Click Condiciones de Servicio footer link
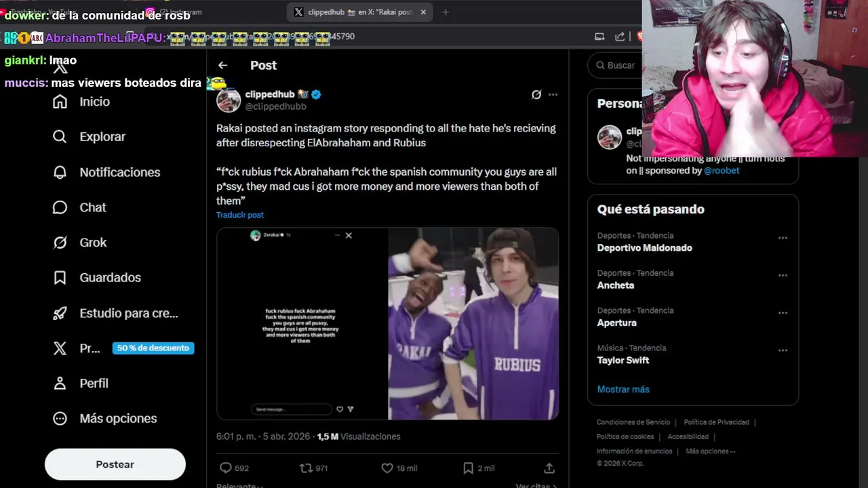 point(633,422)
